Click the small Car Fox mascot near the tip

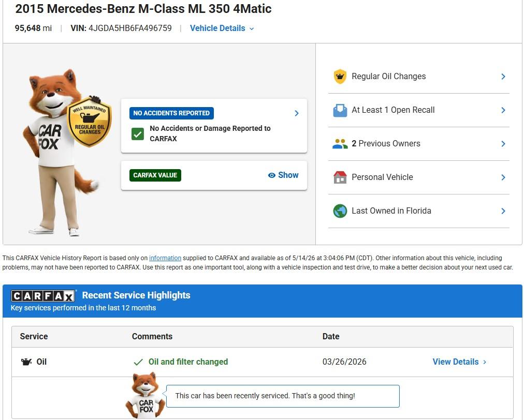point(145,395)
